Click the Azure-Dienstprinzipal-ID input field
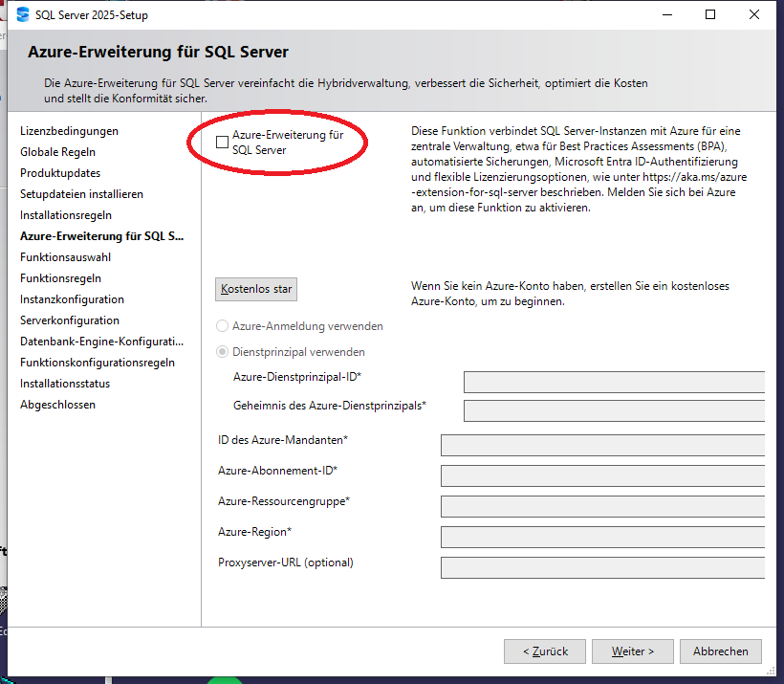Screen dimensions: 784x684 (x=614, y=383)
